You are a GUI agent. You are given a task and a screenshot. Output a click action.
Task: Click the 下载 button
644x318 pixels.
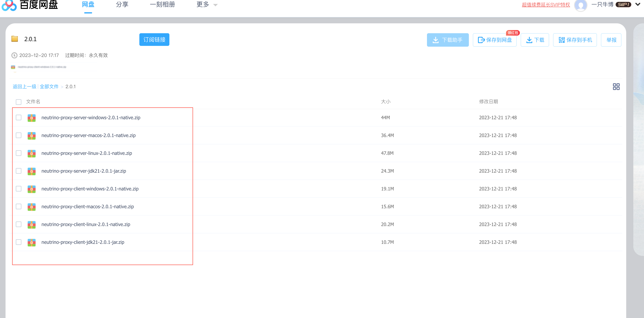[x=535, y=40]
